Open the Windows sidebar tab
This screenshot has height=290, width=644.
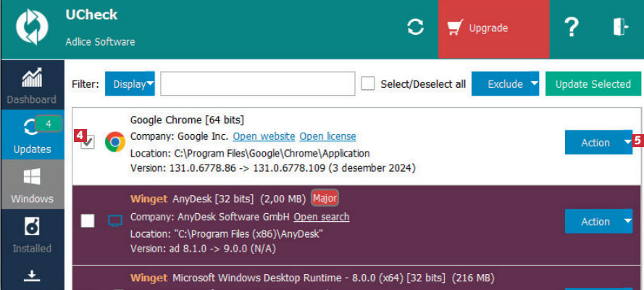click(x=32, y=184)
